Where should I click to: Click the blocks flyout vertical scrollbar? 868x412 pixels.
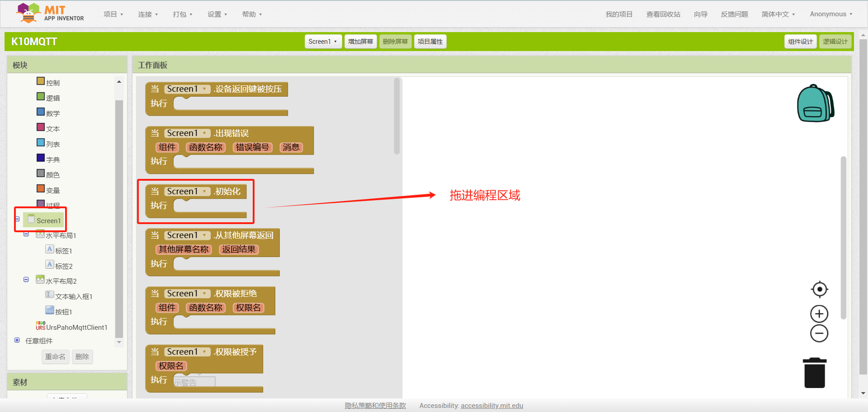click(x=397, y=117)
